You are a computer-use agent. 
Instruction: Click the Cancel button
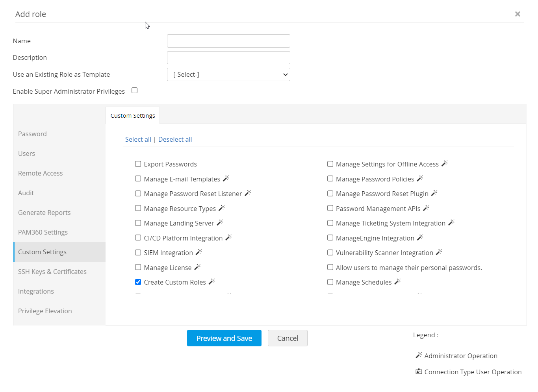pos(288,338)
